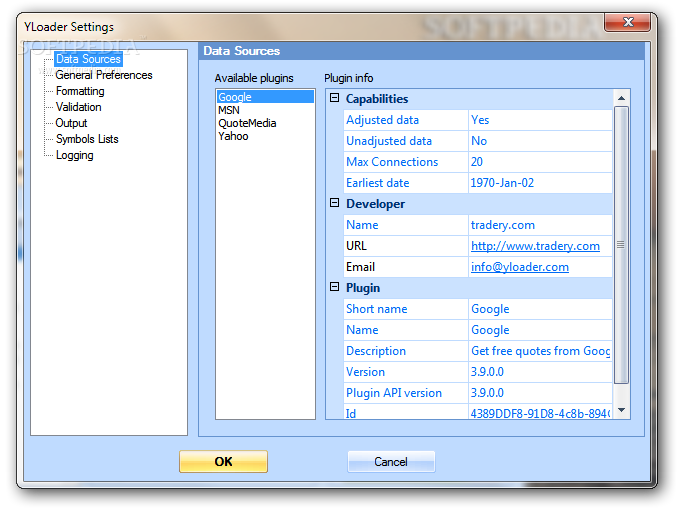The image size is (678, 509).
Task: Click plugin info scrollbar down arrow
Action: (x=621, y=410)
